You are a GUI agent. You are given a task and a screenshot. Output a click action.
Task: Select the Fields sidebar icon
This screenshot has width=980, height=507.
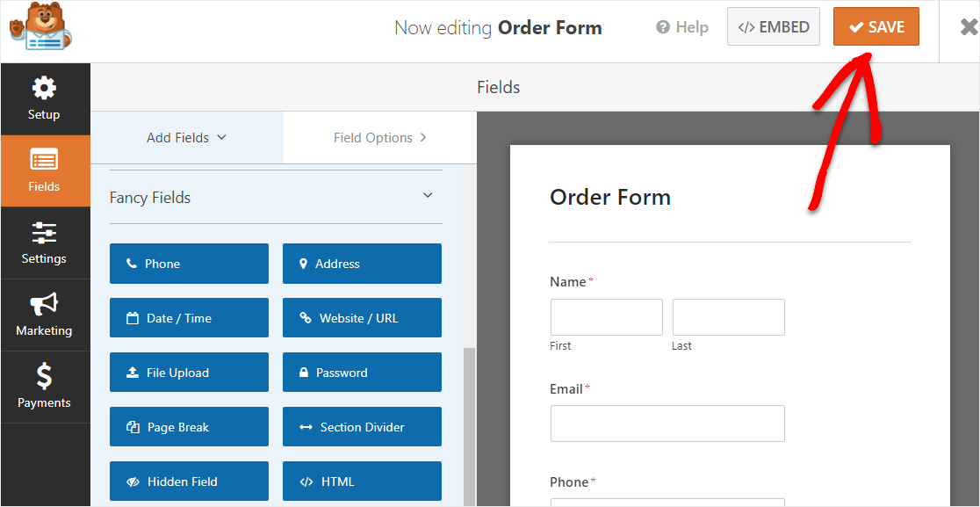pos(44,170)
